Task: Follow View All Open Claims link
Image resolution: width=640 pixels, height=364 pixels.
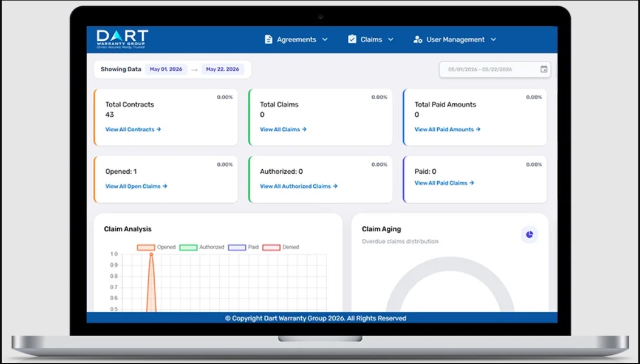Action: click(x=136, y=186)
